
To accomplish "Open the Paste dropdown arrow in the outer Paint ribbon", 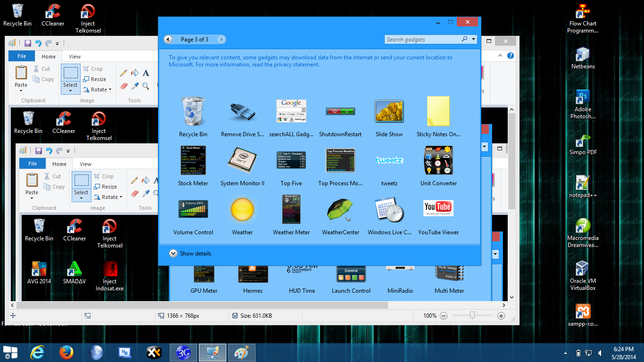I will click(21, 90).
